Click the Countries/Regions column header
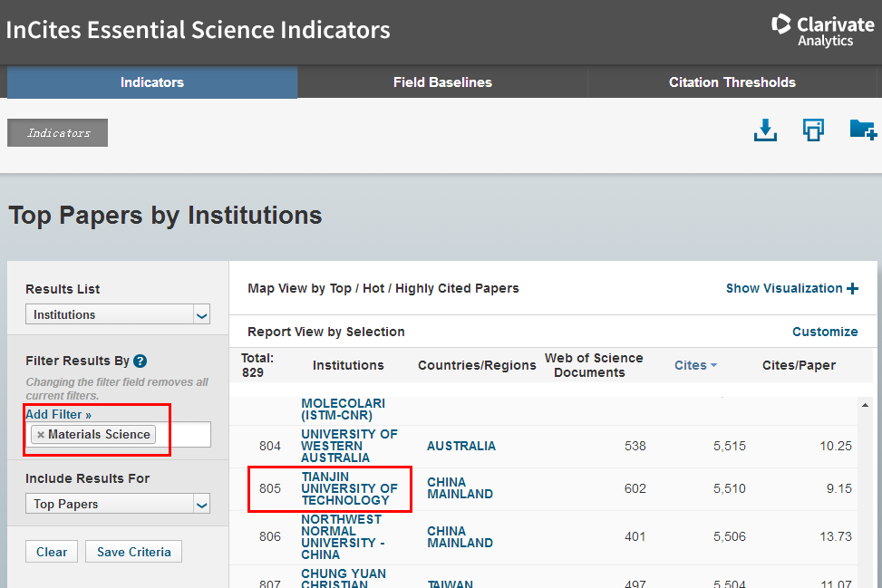 [x=477, y=365]
